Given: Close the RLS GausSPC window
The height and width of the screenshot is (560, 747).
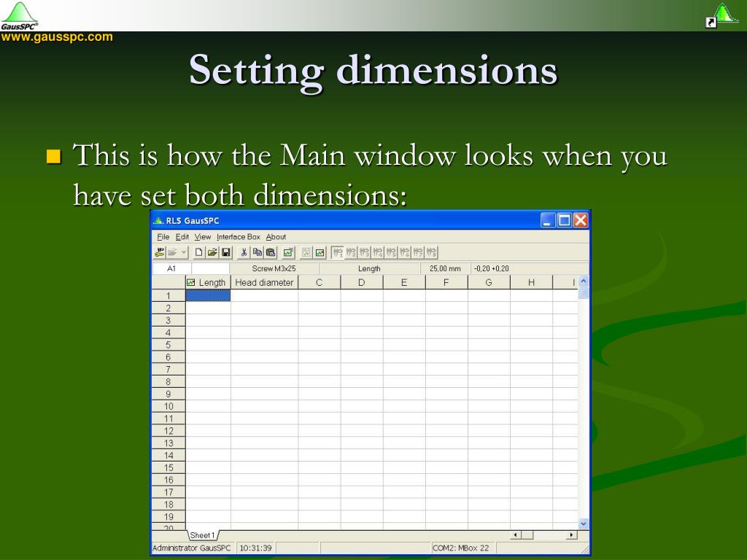Looking at the screenshot, I should 581,220.
